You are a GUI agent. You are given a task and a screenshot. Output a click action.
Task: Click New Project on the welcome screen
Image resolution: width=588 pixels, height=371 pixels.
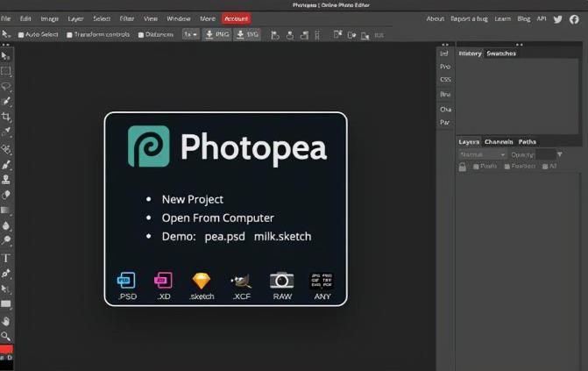coord(193,199)
